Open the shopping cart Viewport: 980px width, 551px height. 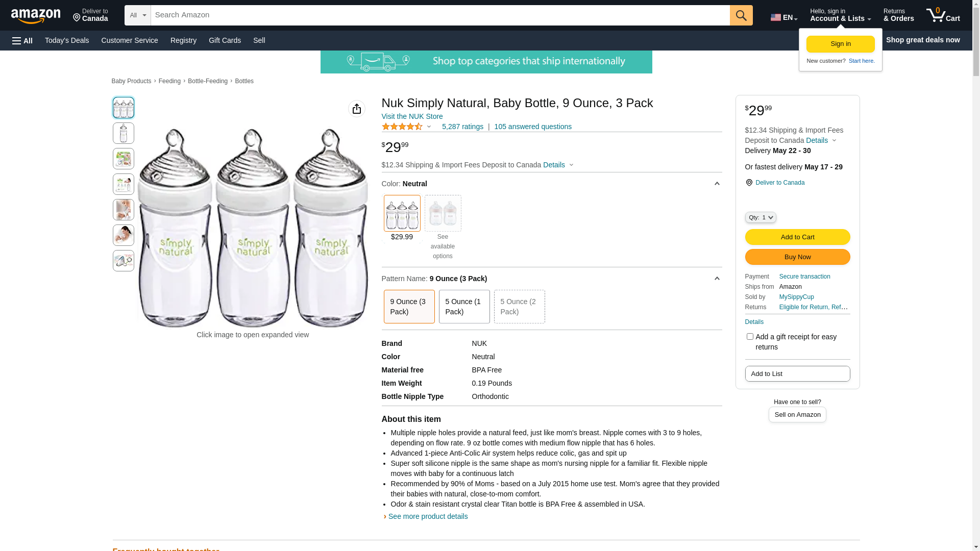coord(943,15)
